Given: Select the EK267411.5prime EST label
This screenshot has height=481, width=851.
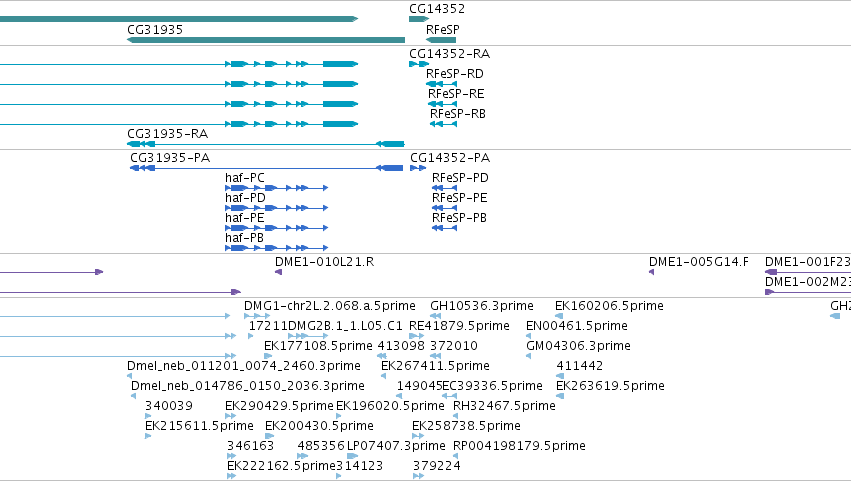Looking at the screenshot, I should click(435, 366).
